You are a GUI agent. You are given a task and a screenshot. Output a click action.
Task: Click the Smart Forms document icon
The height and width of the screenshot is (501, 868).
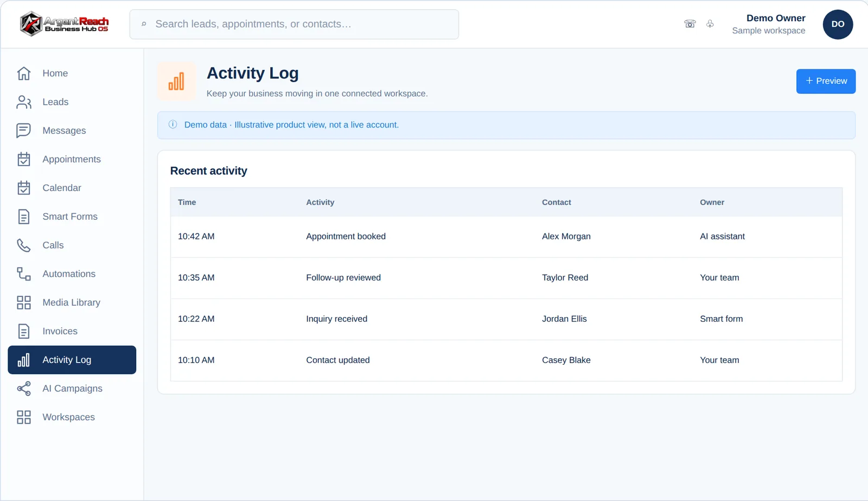(24, 217)
